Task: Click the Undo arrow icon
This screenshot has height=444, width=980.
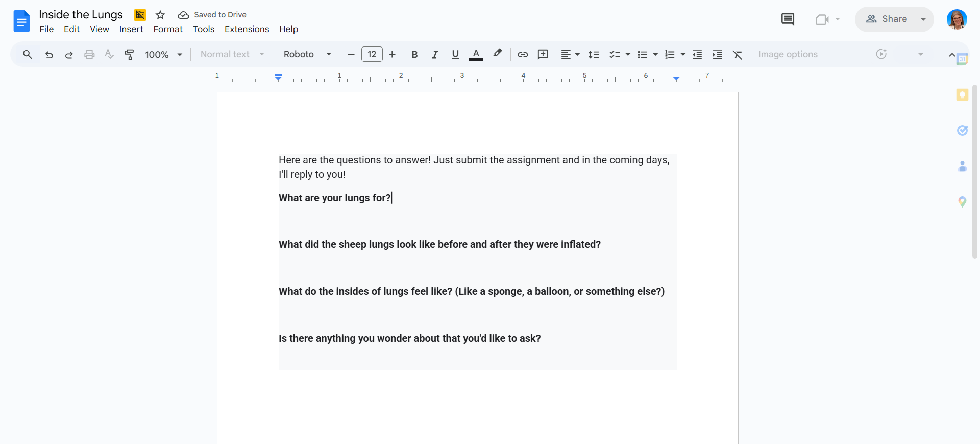Action: pyautogui.click(x=49, y=54)
